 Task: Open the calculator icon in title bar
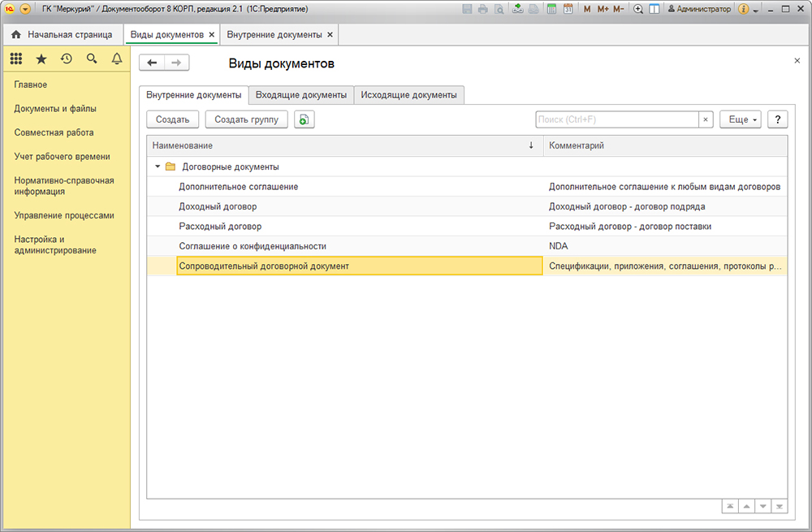[x=552, y=9]
